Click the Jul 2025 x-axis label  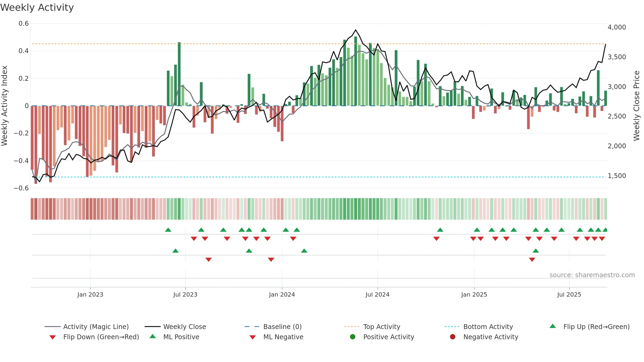point(569,294)
